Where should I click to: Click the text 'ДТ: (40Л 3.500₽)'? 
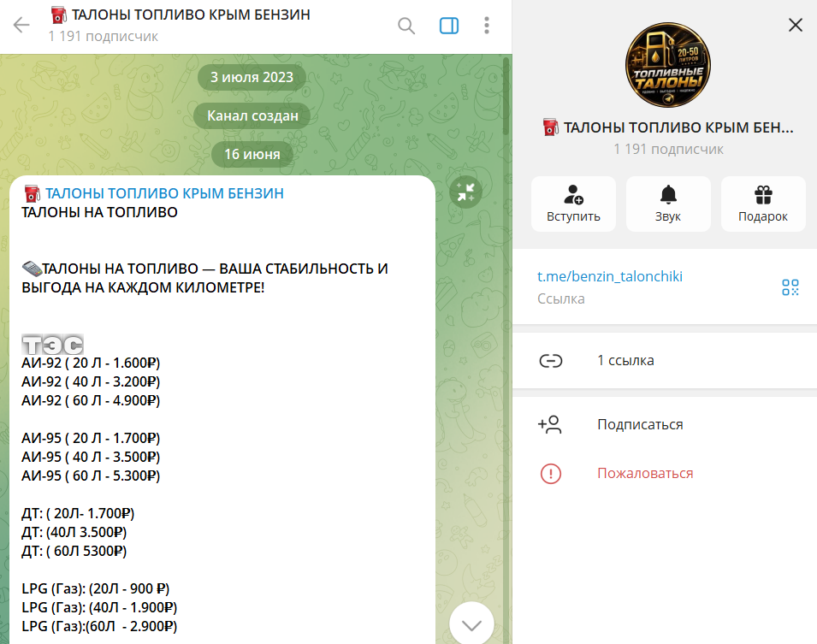click(74, 532)
